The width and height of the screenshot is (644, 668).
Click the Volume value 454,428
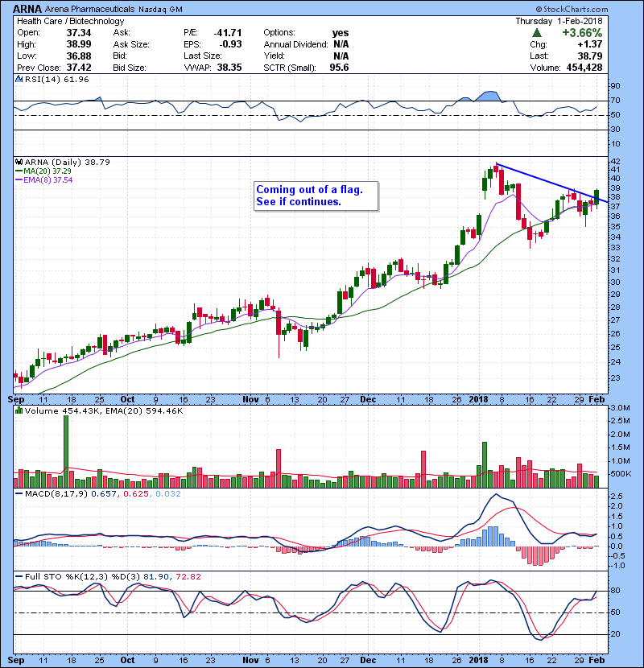[584, 68]
